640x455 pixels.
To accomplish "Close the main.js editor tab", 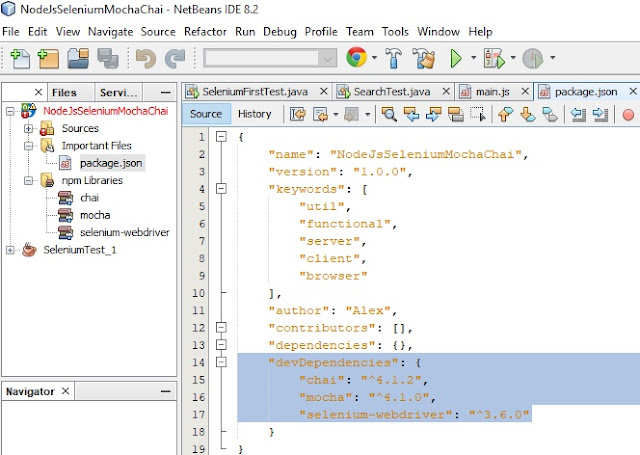I will (526, 91).
